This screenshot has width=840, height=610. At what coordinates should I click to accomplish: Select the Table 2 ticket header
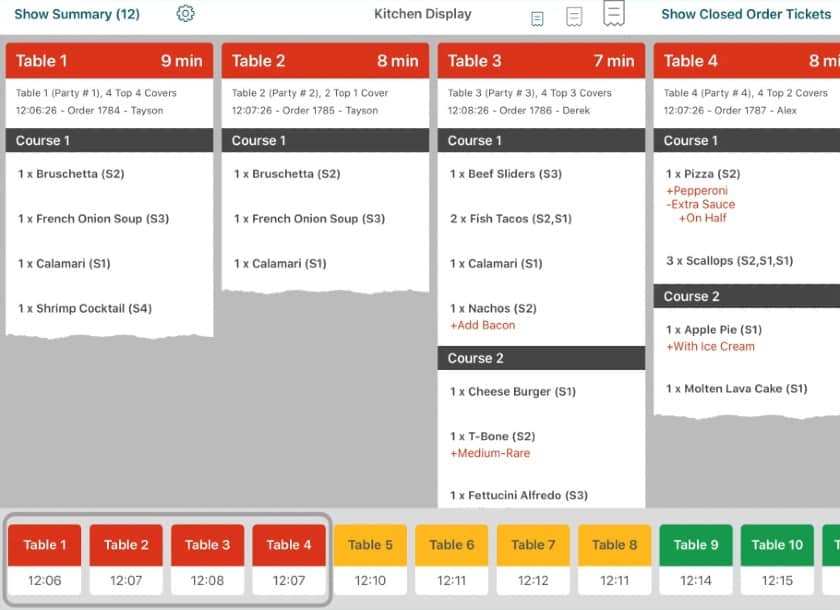325,61
